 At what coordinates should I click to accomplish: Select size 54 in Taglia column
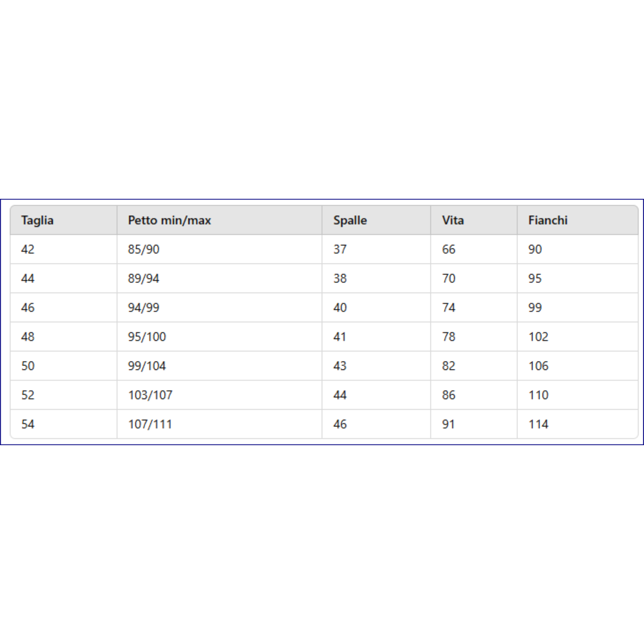coord(28,424)
